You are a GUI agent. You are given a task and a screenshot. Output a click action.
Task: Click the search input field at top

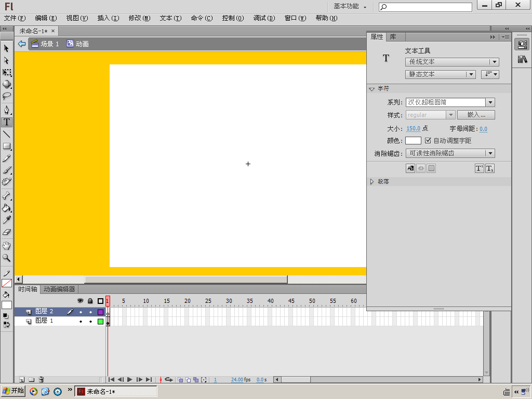click(x=425, y=7)
